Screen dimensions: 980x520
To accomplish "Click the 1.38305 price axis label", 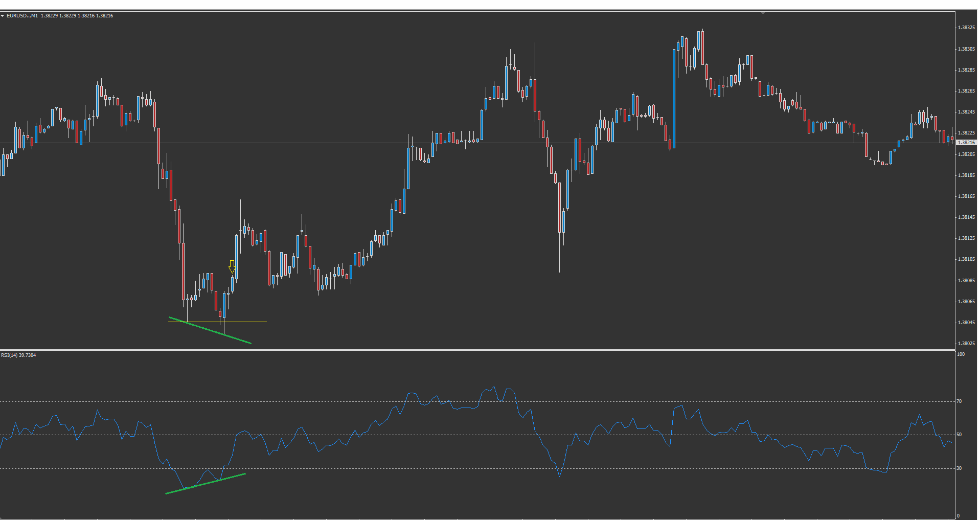I will tap(966, 49).
